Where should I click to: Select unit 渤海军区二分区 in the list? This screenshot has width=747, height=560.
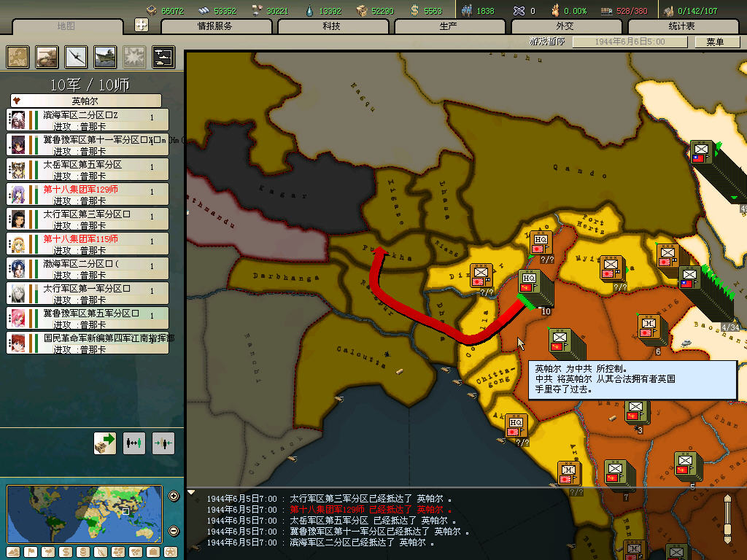pos(88,268)
